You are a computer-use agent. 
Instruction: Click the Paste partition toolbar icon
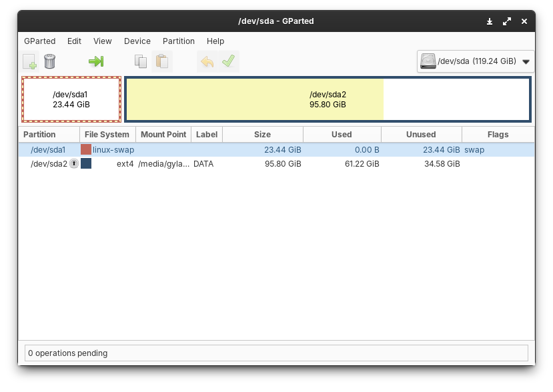tap(162, 61)
